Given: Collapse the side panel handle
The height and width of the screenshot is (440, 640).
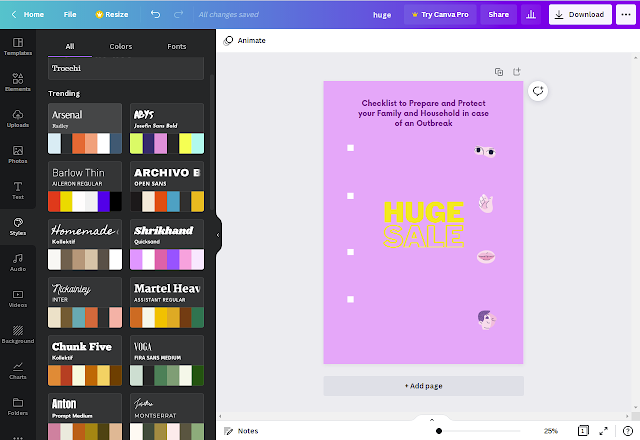Looking at the screenshot, I should [x=218, y=235].
